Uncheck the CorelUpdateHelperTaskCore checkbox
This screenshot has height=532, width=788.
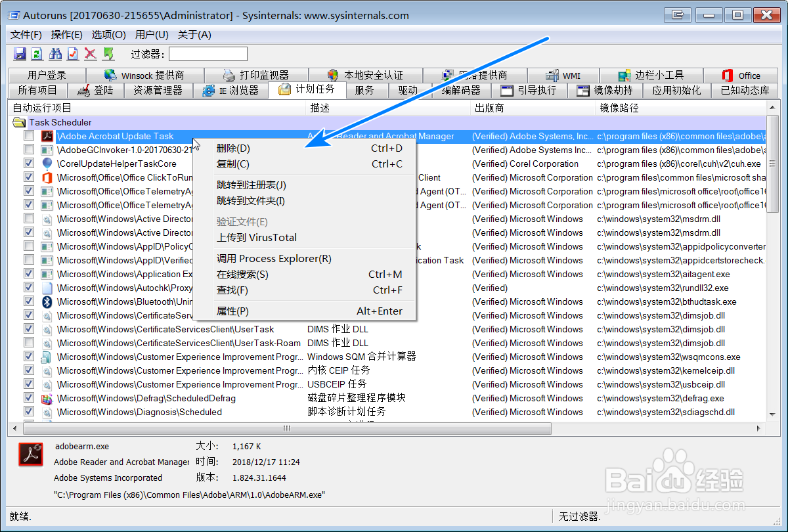(29, 164)
